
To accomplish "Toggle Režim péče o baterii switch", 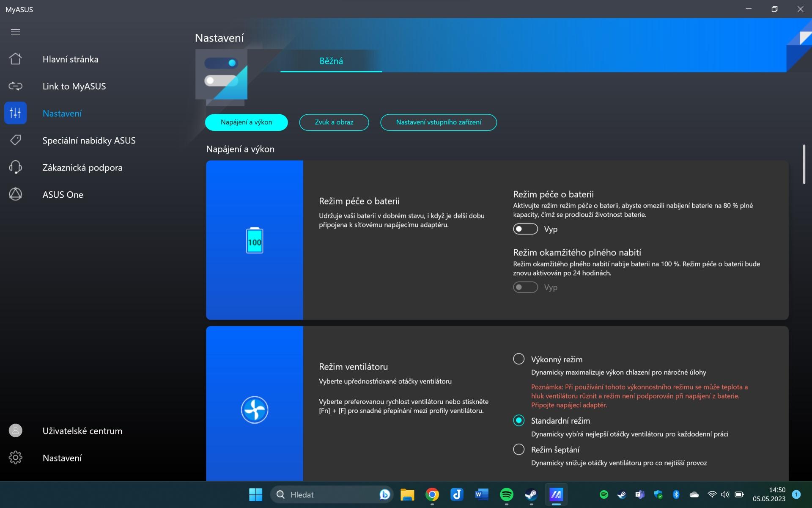I will [x=525, y=229].
